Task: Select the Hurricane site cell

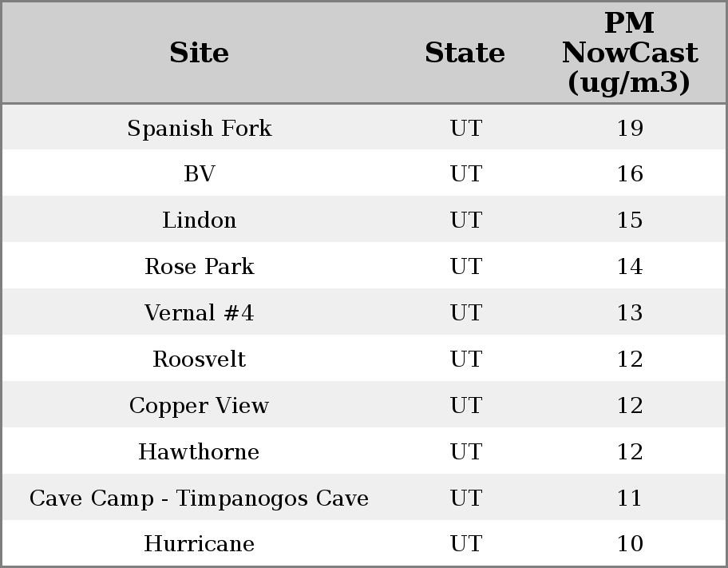Action: [x=200, y=544]
